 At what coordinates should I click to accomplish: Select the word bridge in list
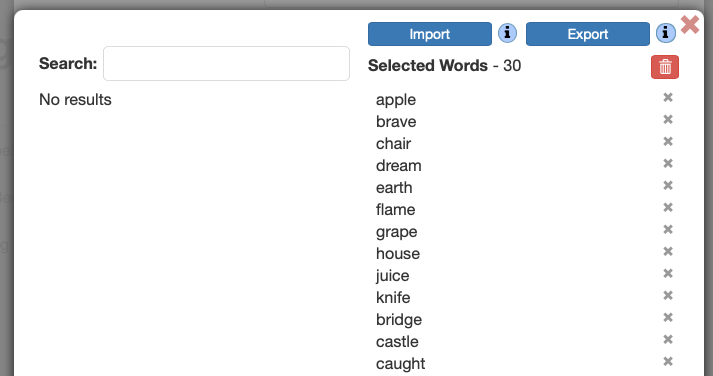pos(399,320)
